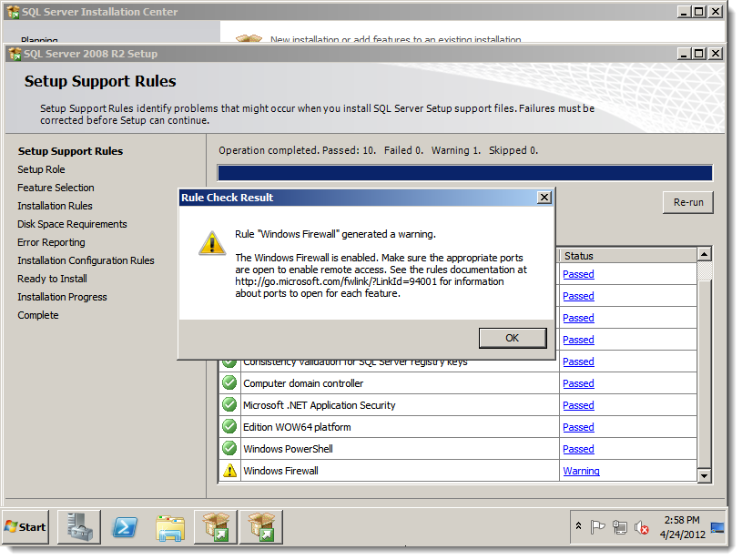Click SQL Server 2008 R2 Setup title bar icon
Screen dimensions: 742x560
(15, 54)
